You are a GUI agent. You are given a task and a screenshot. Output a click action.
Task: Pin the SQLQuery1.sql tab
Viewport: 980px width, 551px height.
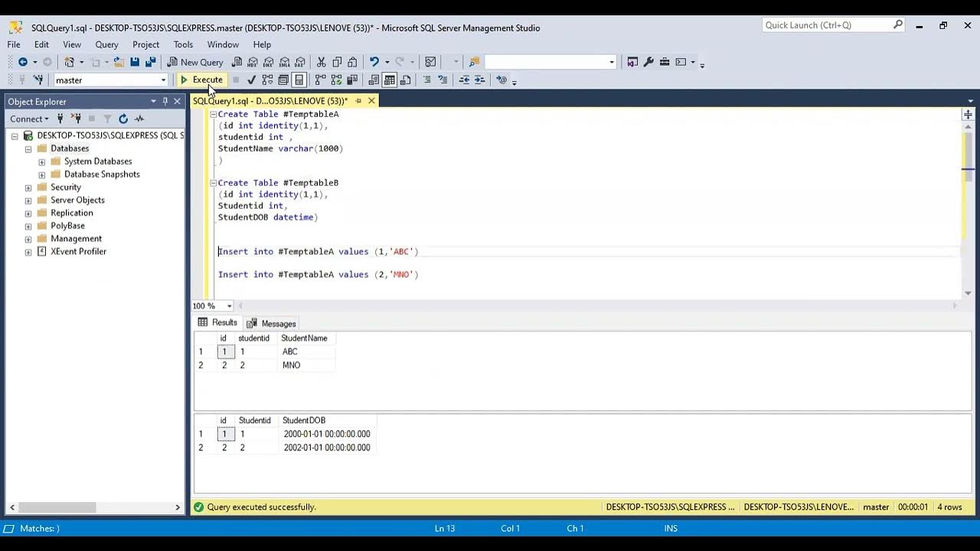coord(358,101)
